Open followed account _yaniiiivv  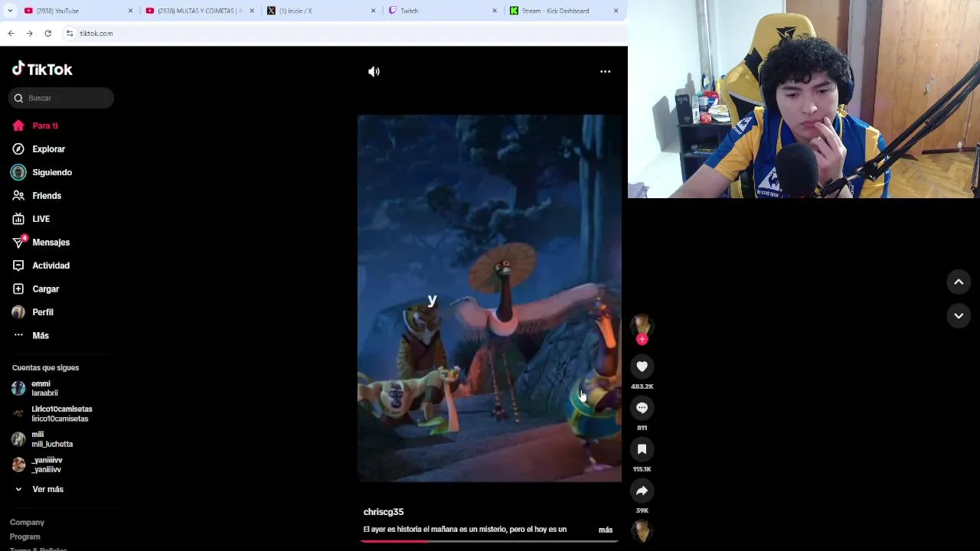38,465
